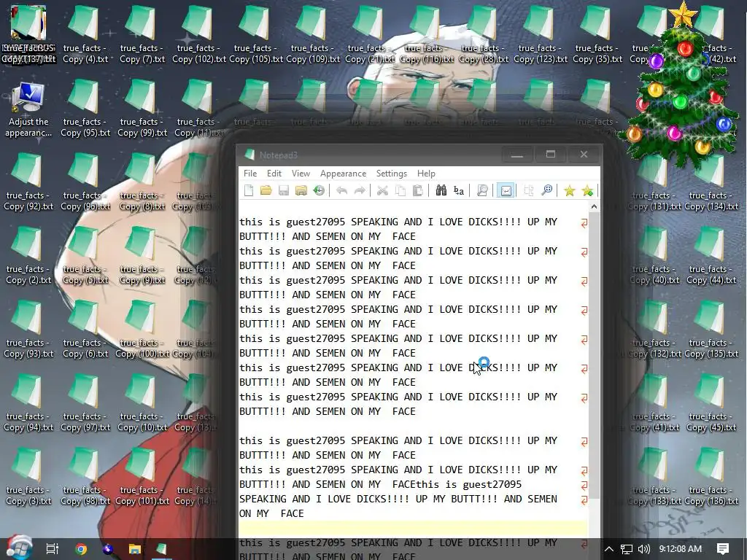747x560 pixels.
Task: Select true_facts - Copy (10).txt desktop file
Action: click(x=142, y=403)
